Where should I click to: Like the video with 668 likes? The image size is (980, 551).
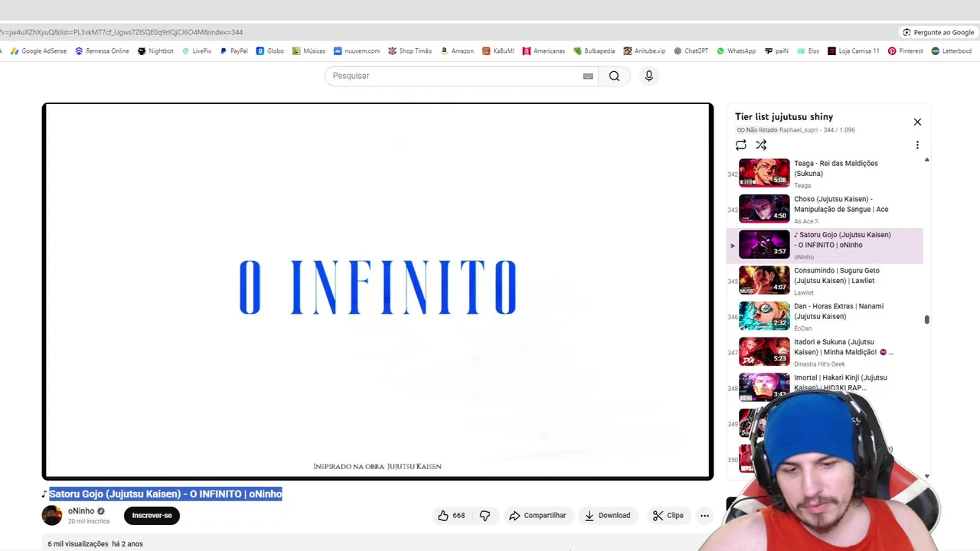click(452, 516)
